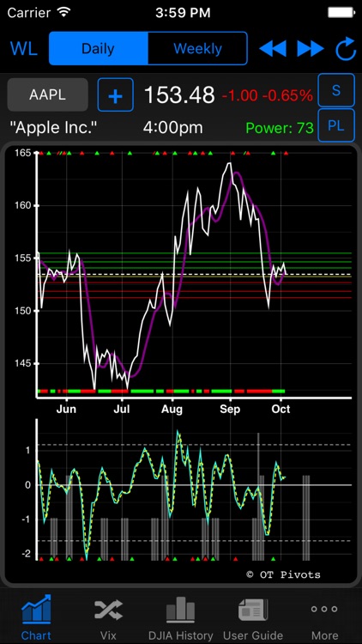Tap the green-red signal bar under chart
The height and width of the screenshot is (644, 362).
(161, 391)
